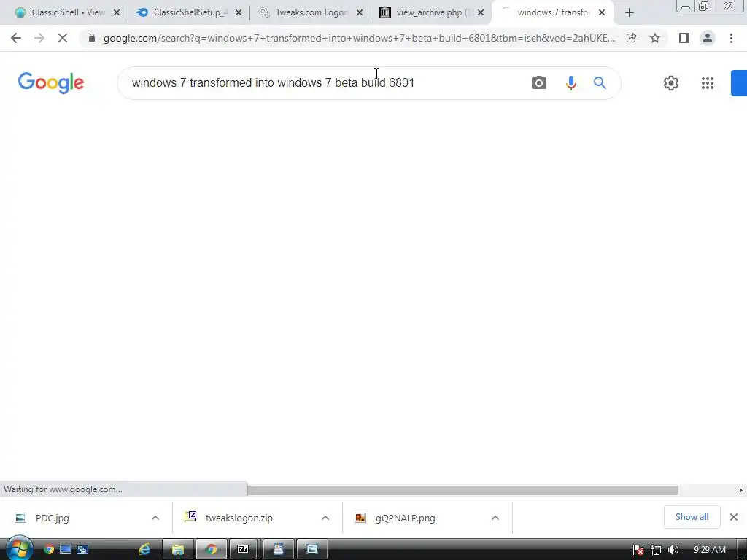Click the blue Sign in button
The width and height of the screenshot is (747, 560).
click(739, 83)
